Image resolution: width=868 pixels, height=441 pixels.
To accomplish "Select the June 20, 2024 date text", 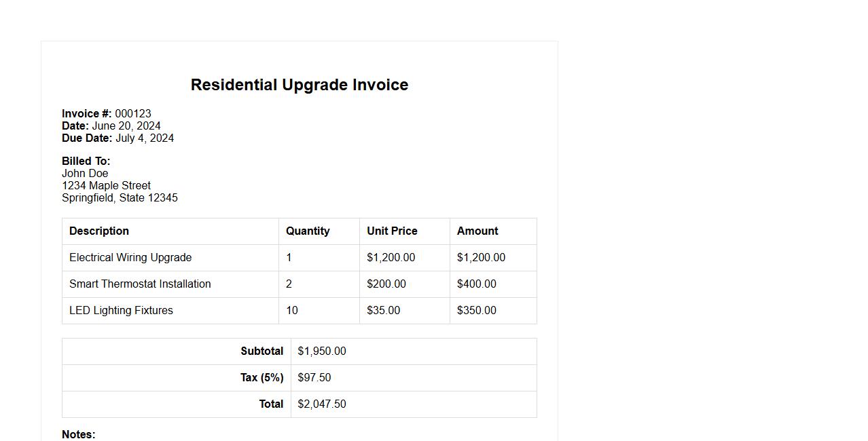I will point(126,126).
